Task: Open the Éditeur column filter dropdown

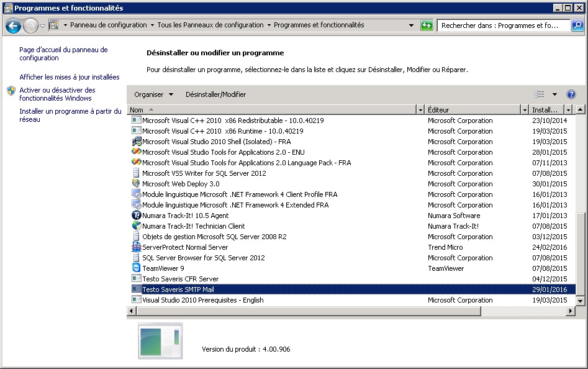Action: point(525,110)
